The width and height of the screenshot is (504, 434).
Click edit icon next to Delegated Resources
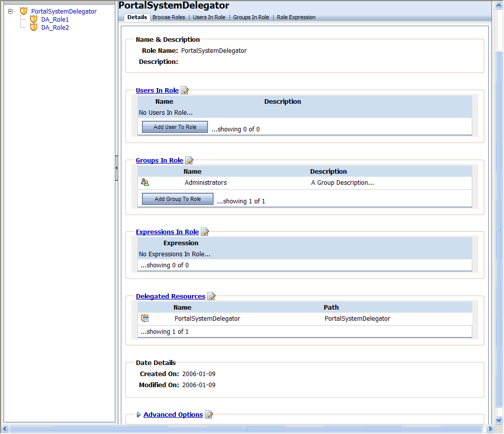click(211, 296)
